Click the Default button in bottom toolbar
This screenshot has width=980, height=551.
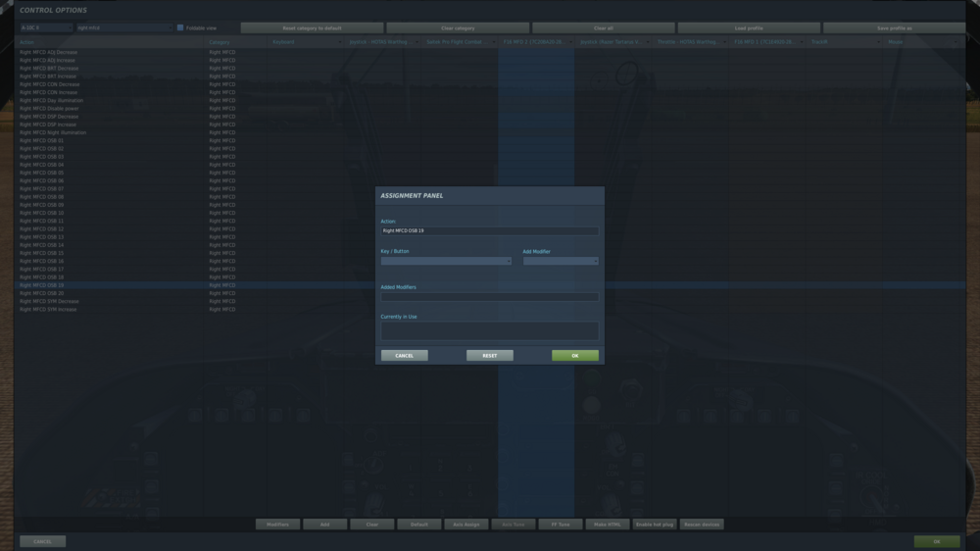(x=418, y=525)
